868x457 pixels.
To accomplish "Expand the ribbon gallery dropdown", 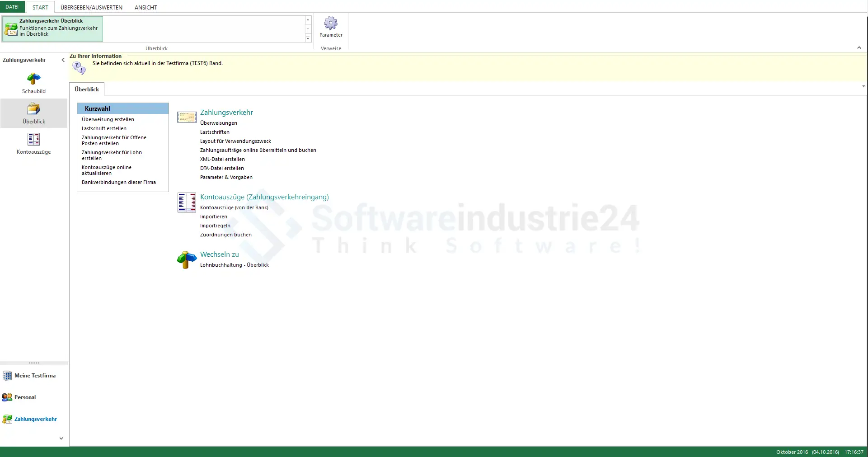I will click(x=308, y=38).
